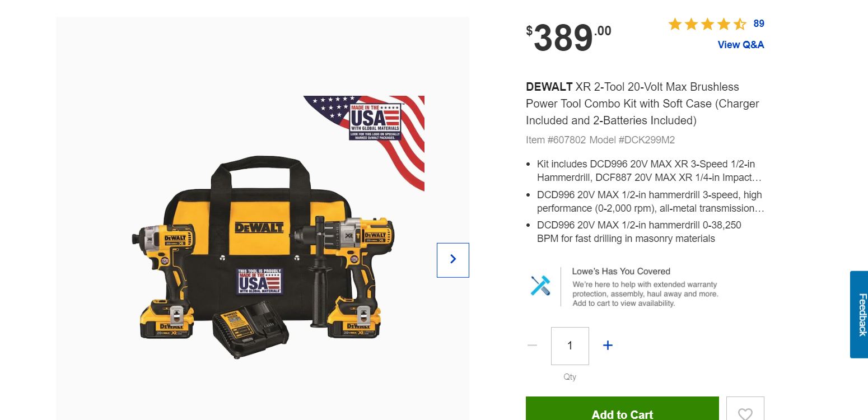Click the star rating icons
This screenshot has width=868, height=420.
click(x=707, y=24)
